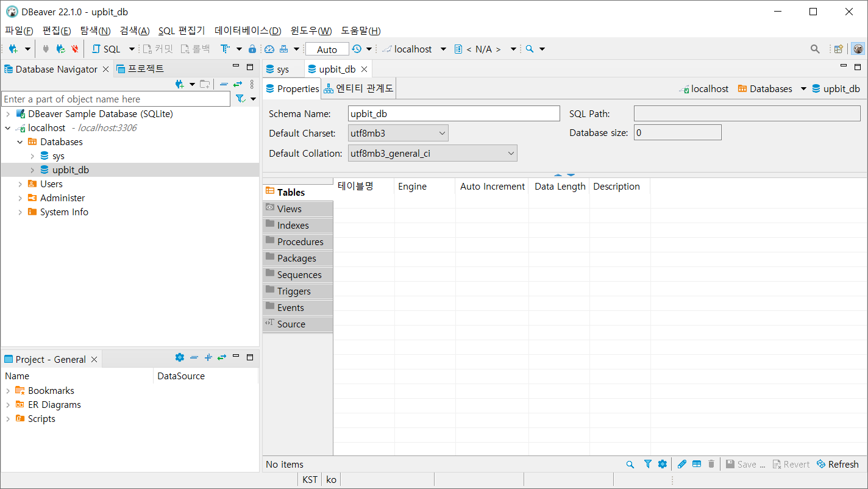Collapse the Databases tree node

click(20, 142)
